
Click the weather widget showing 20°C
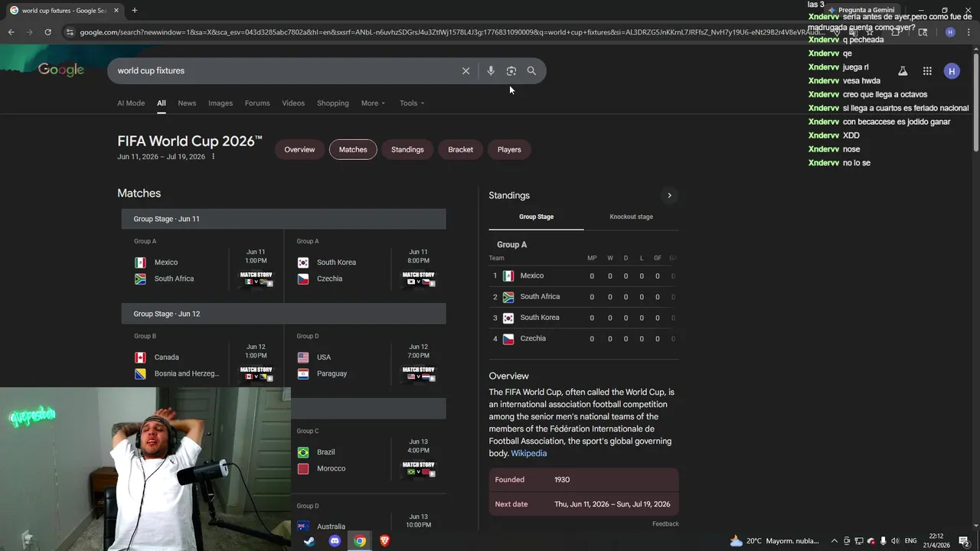click(774, 541)
